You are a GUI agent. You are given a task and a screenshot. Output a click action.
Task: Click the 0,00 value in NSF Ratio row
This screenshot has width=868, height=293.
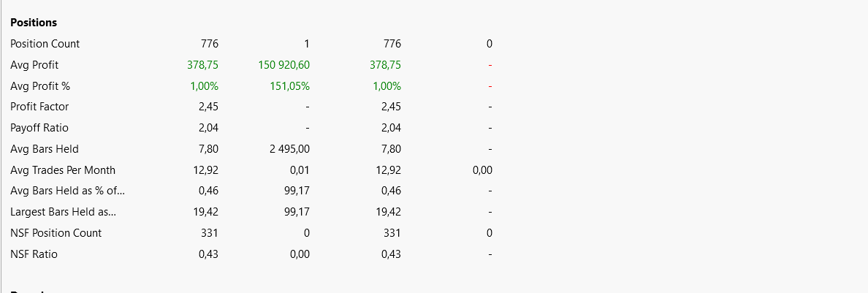(300, 254)
